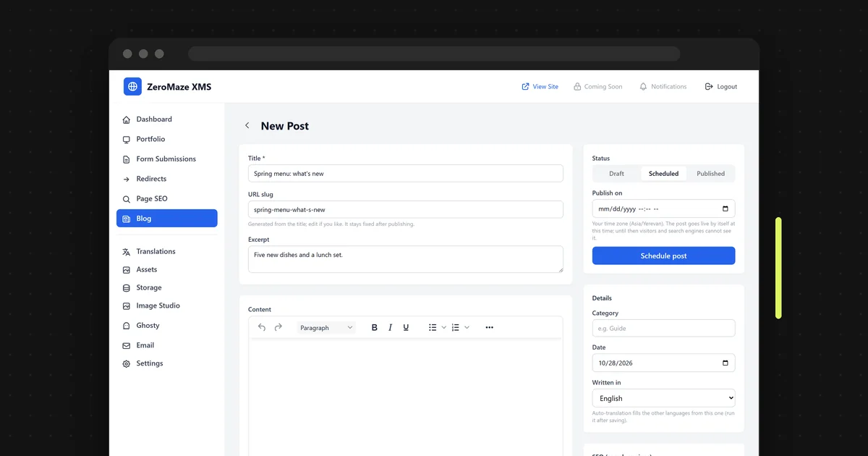Expand the numbered list style arrow
The height and width of the screenshot is (456, 868).
pyautogui.click(x=467, y=328)
